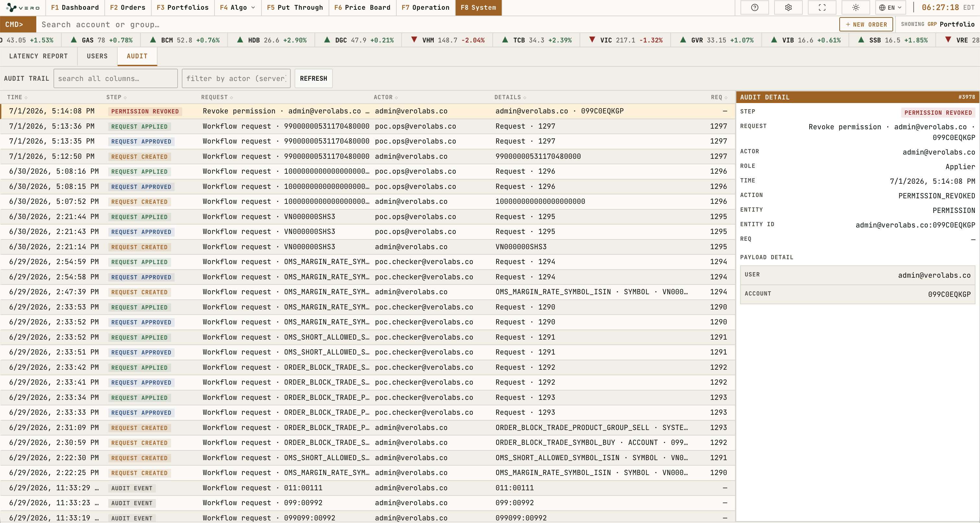
Task: Open the help icon in top bar
Action: 754,7
